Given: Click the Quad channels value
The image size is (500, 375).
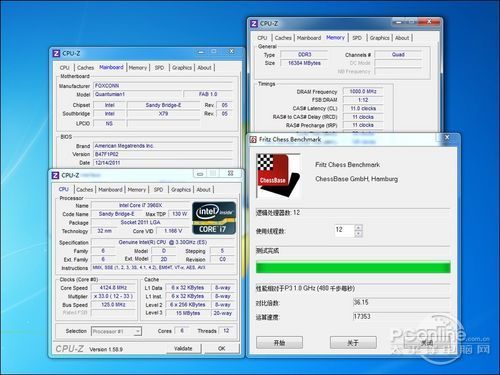Looking at the screenshot, I should pyautogui.click(x=398, y=54).
